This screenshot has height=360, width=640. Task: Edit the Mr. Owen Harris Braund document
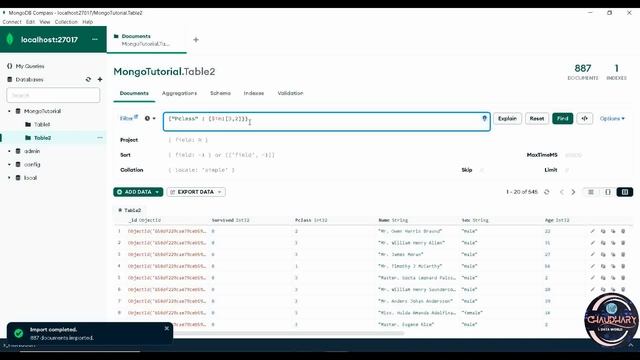592,231
